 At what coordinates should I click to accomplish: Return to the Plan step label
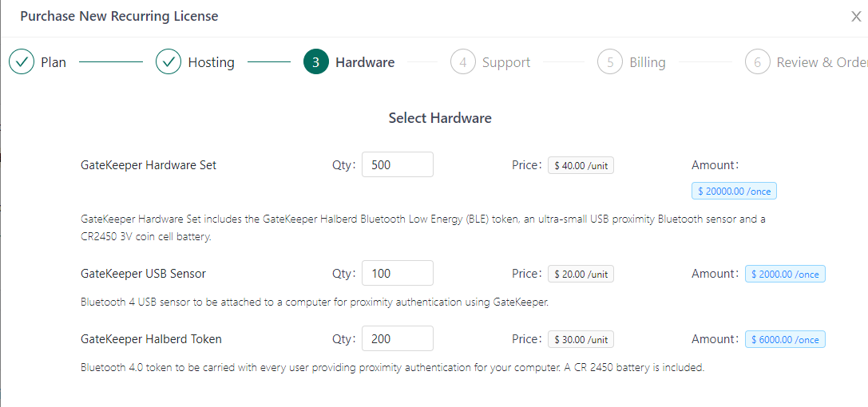54,62
